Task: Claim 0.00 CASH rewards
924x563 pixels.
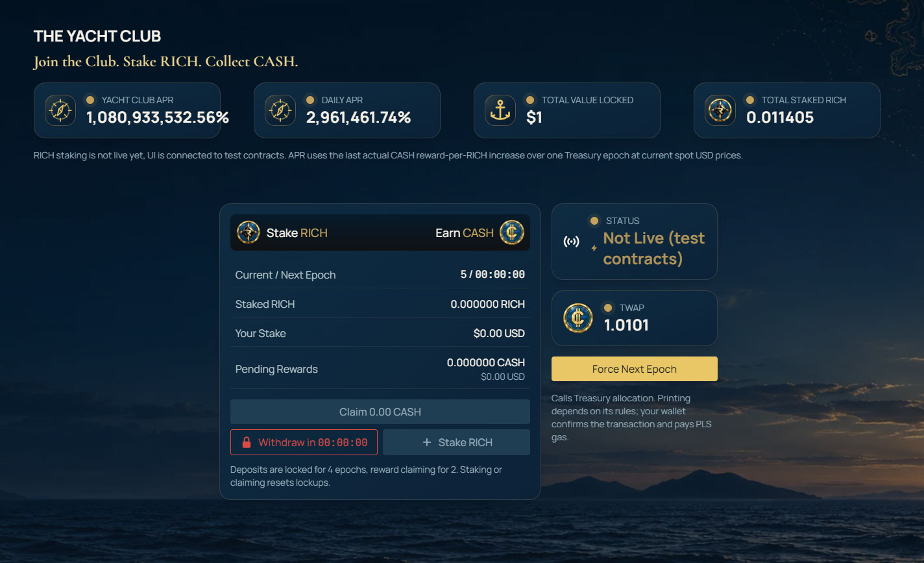Action: pyautogui.click(x=380, y=412)
